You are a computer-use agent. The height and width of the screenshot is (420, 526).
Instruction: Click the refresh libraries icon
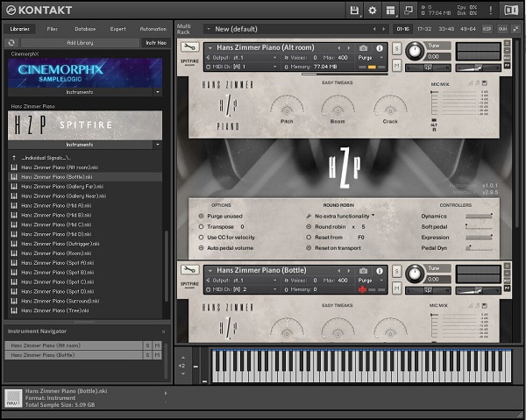[x=11, y=43]
